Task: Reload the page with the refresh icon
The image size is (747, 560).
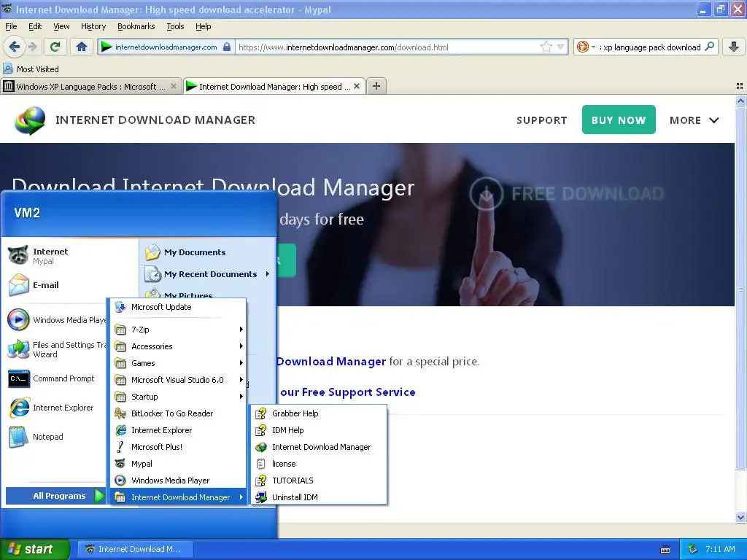Action: tap(55, 47)
